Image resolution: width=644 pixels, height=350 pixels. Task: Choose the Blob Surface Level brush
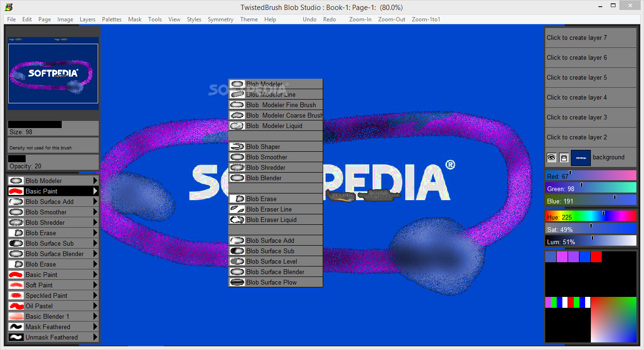click(276, 261)
